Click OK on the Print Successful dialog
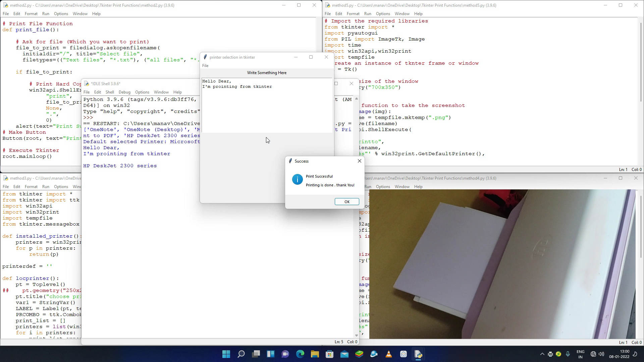Screen dimensions: 644x362 click(x=346, y=201)
